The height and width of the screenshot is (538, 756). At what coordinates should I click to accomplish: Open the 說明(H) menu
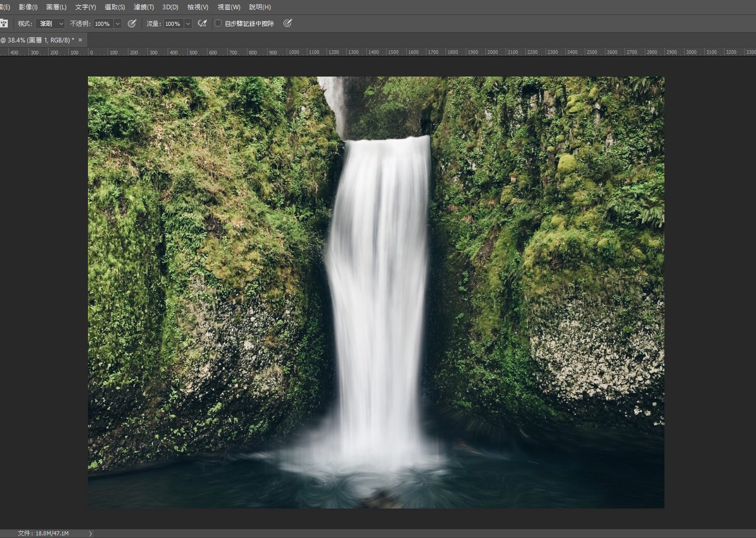point(260,7)
